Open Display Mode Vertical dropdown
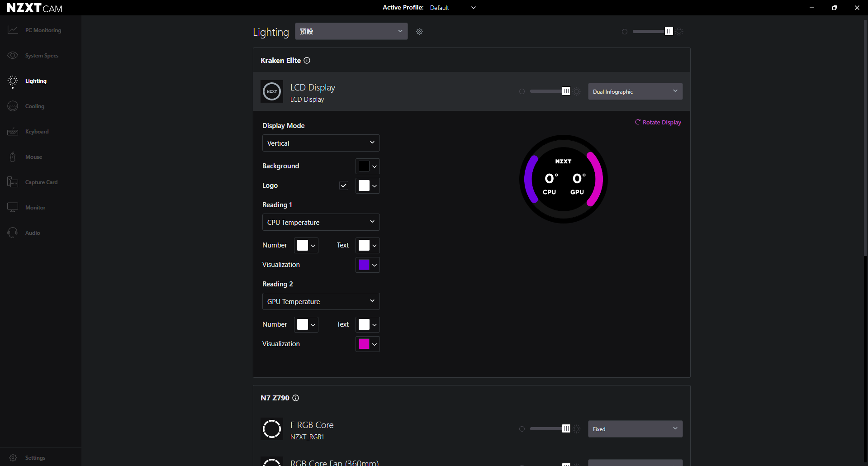Image resolution: width=868 pixels, height=466 pixels. coord(321,143)
